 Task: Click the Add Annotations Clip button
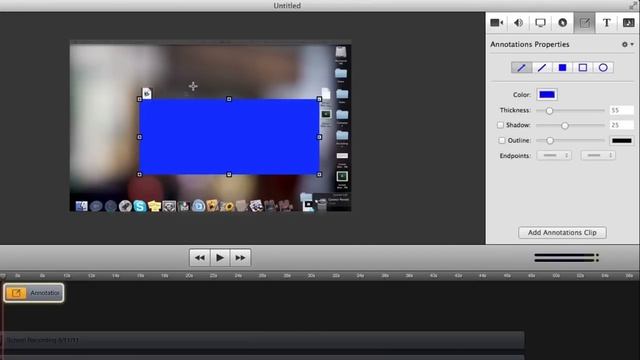point(562,232)
